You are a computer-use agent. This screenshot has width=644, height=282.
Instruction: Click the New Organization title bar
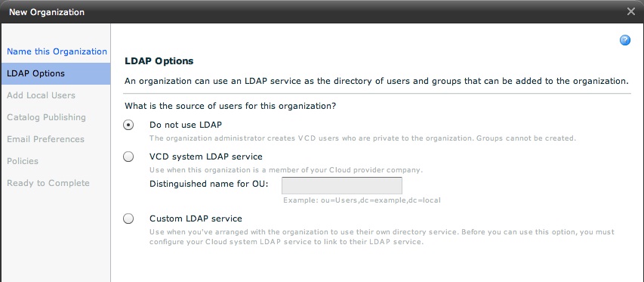[x=322, y=11]
